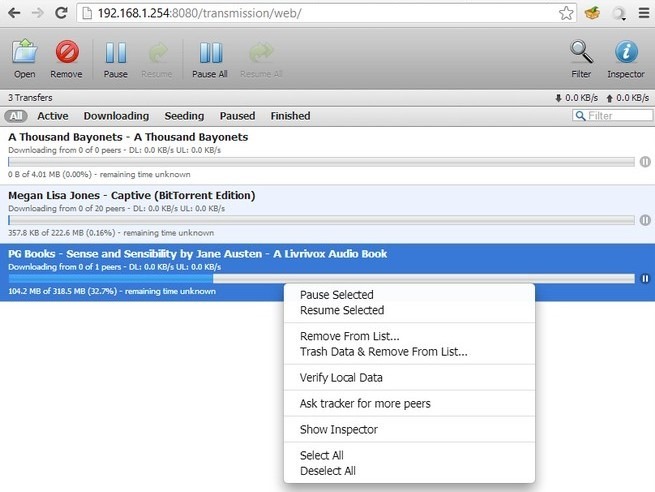The height and width of the screenshot is (492, 655).
Task: Click the browser forward arrow
Action: coord(38,13)
